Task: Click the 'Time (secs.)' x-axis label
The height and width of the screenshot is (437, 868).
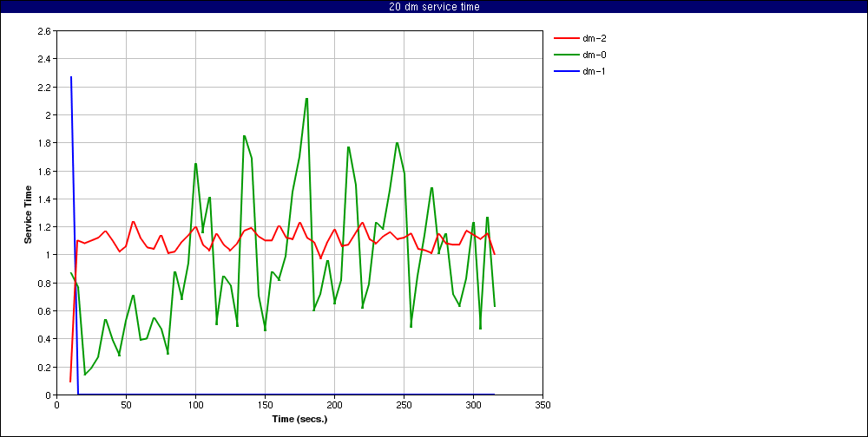Action: point(300,419)
